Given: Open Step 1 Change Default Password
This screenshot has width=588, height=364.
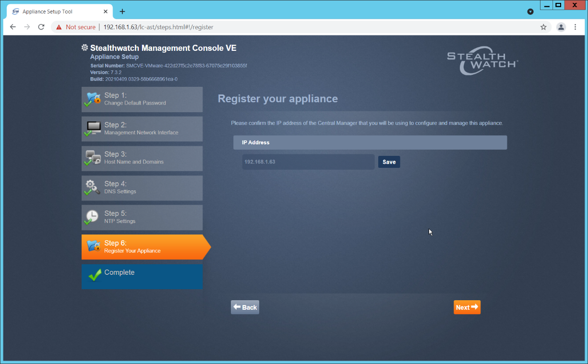Looking at the screenshot, I should [x=142, y=99].
